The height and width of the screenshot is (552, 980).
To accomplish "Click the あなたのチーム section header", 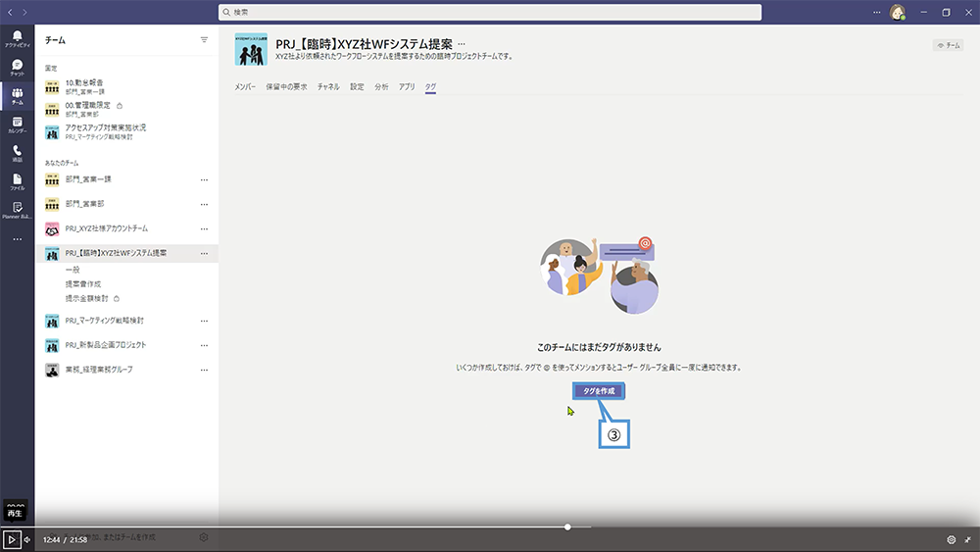I will pos(61,163).
